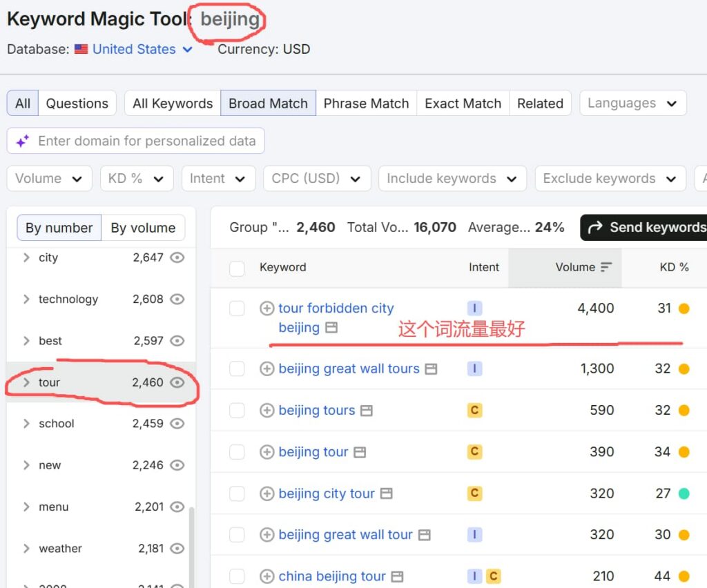Check the 'tour forbidden city beijing' row checkbox
The image size is (707, 588).
coord(238,308)
